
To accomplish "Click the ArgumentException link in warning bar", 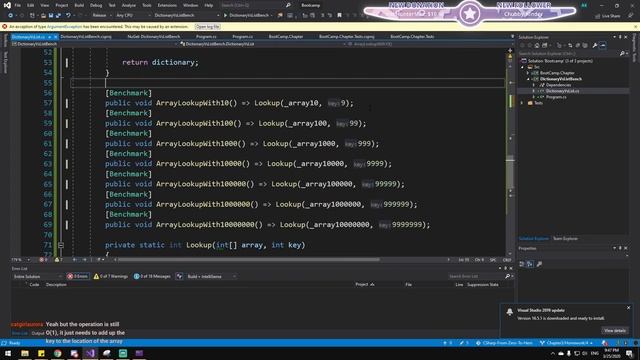I will (x=64, y=27).
